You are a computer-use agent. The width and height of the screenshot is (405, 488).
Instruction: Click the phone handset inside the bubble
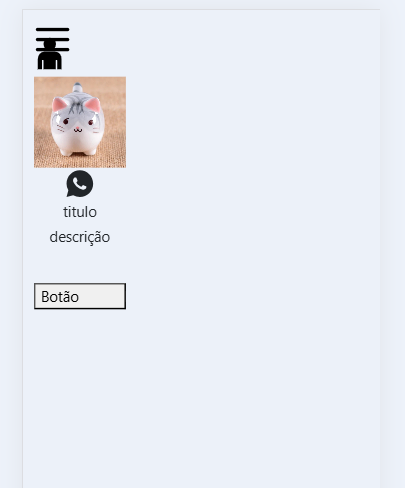[79, 183]
